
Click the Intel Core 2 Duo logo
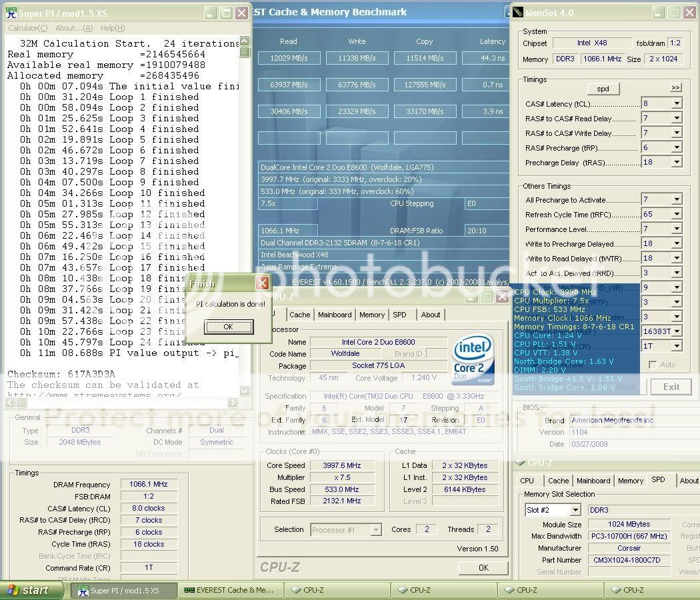click(x=473, y=360)
